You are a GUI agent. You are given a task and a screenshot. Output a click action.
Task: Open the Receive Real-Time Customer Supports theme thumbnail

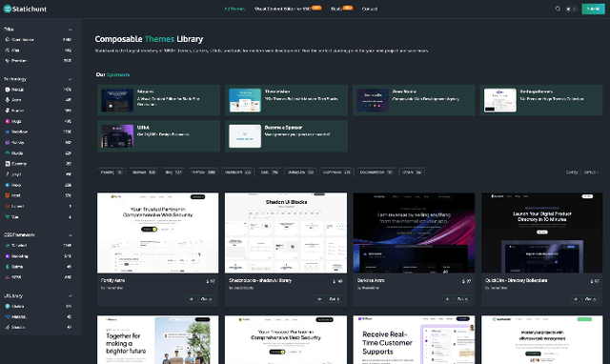coord(414,340)
